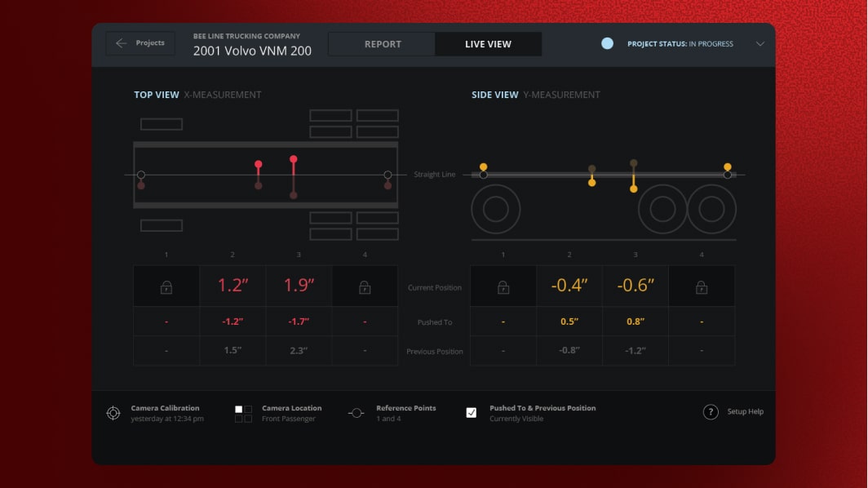Select the LIVE VIEW tab
868x488 pixels.
(488, 44)
